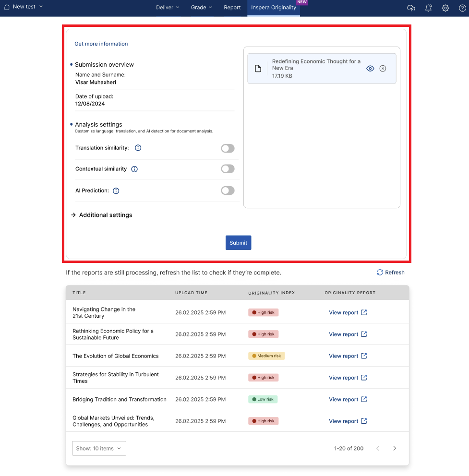Click the 'Rethinking Economic Policy for a Sustainable Future' title
Screen dimensions: 469x476
(x=113, y=334)
